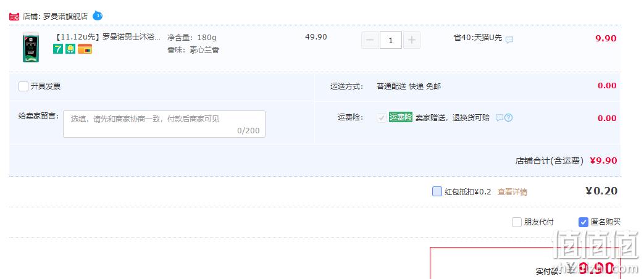644x279 pixels.
Task: Click the red item subtotal 9.90
Action: pyautogui.click(x=606, y=38)
